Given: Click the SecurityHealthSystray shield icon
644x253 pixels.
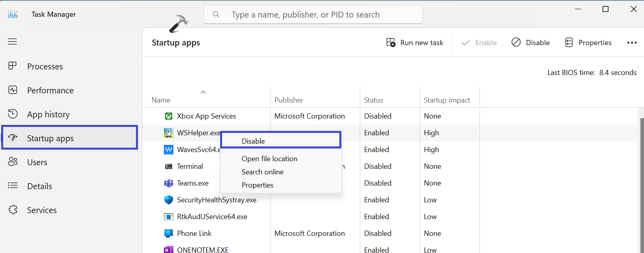Looking at the screenshot, I should (169, 200).
